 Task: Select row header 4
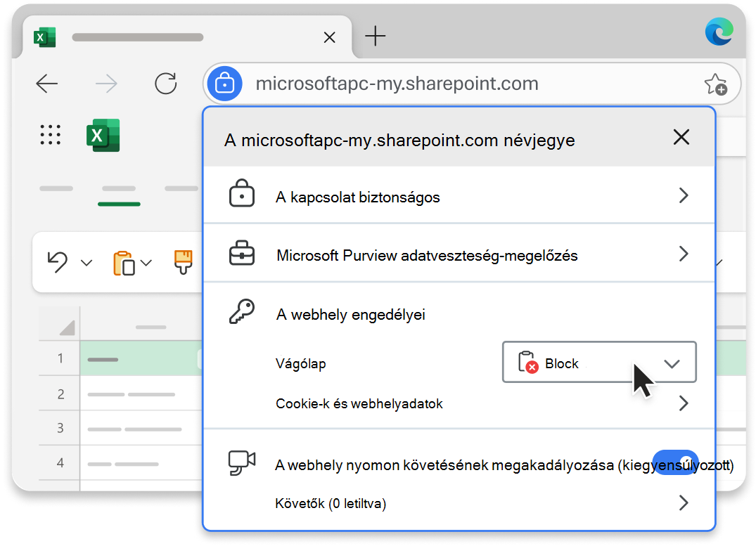(60, 462)
